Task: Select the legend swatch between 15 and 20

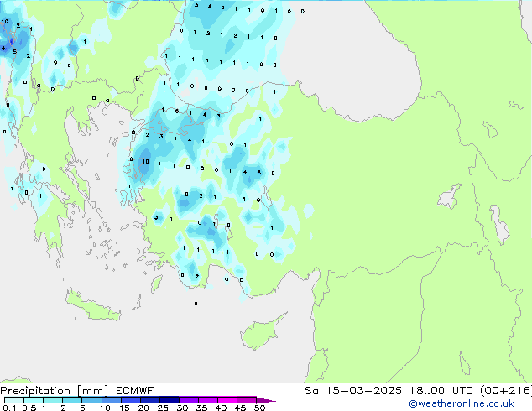Action: [x=131, y=400]
